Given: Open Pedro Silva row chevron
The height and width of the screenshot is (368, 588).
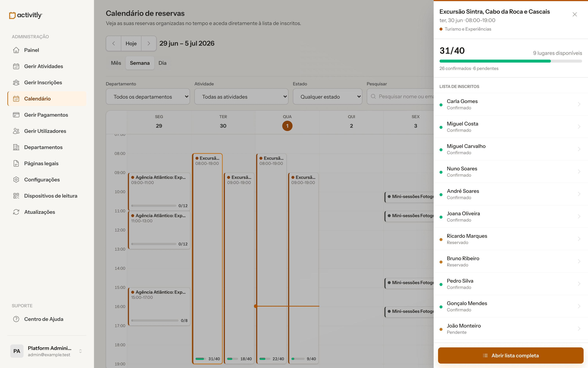Looking at the screenshot, I should tap(579, 284).
